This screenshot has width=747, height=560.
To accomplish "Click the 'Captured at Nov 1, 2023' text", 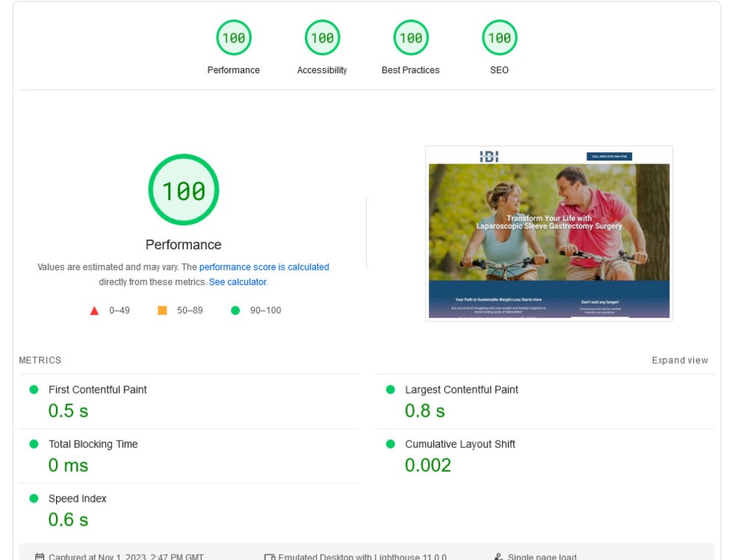I will (125, 556).
